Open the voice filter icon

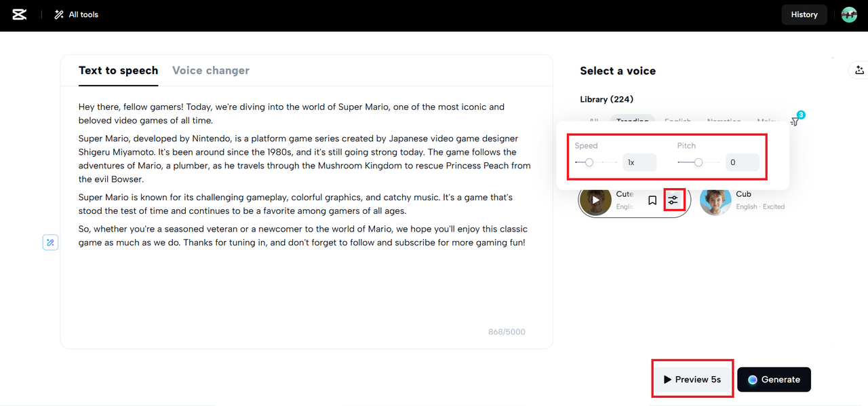[x=796, y=120]
